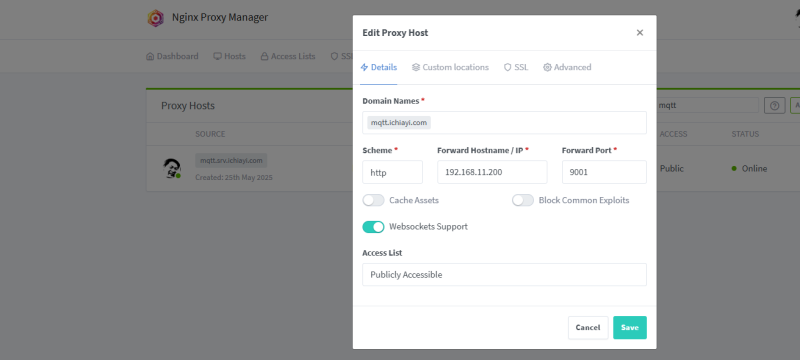Click the mqtt.srv.ichiayi.com source tag

coord(231,161)
